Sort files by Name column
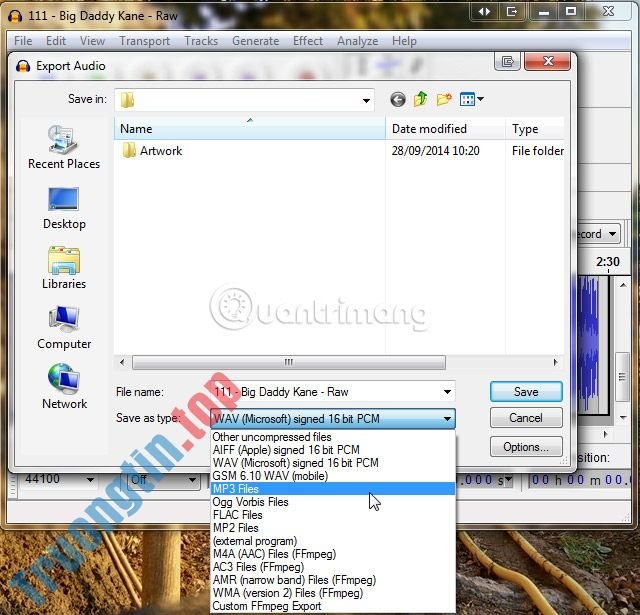Image resolution: width=640 pixels, height=615 pixels. [x=250, y=129]
